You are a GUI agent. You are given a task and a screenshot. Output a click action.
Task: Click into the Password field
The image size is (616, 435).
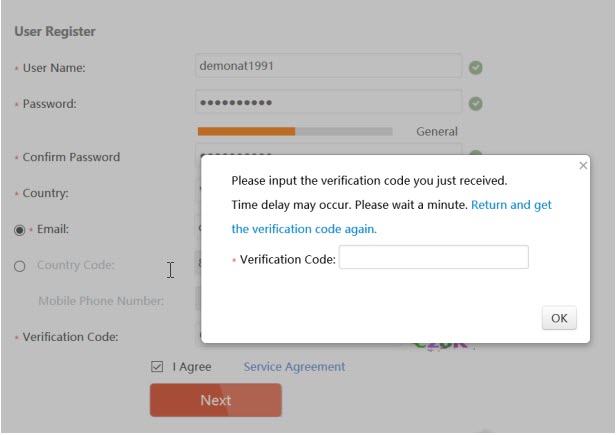click(329, 102)
